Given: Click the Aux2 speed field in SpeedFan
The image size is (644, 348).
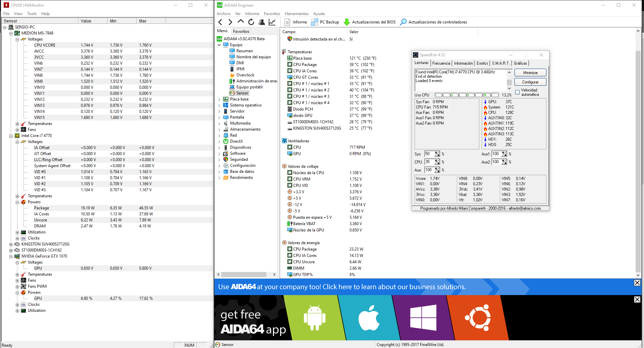Looking at the screenshot, I should [496, 162].
